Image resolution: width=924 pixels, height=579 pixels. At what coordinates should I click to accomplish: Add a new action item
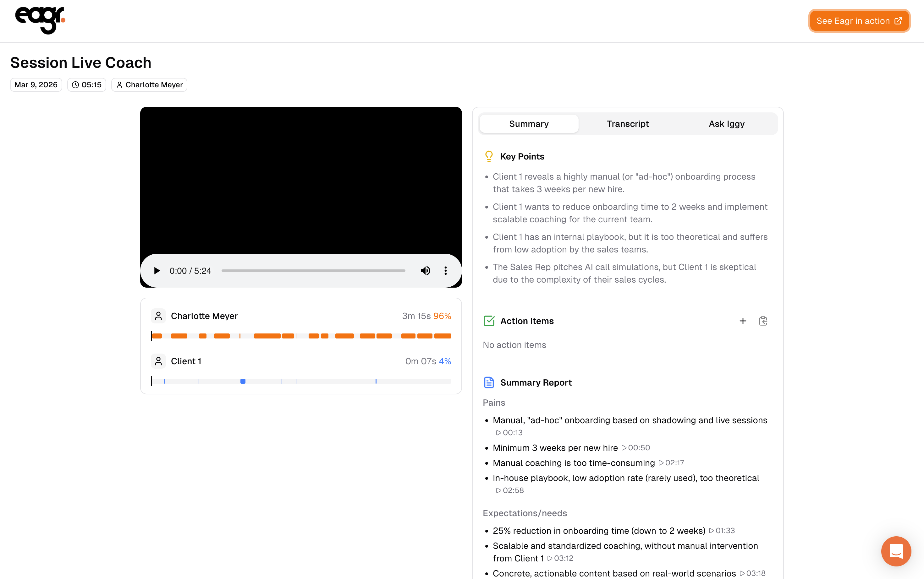[742, 321]
